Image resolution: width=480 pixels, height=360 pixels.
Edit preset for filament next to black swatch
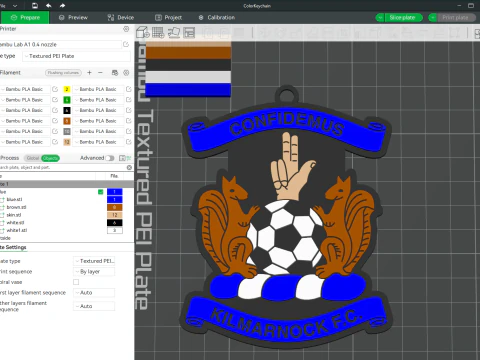(x=128, y=110)
